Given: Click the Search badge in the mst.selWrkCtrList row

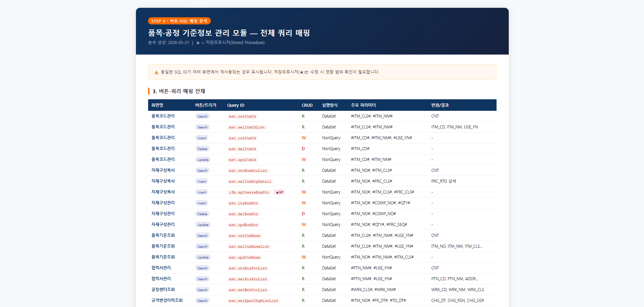Looking at the screenshot, I should [202, 290].
